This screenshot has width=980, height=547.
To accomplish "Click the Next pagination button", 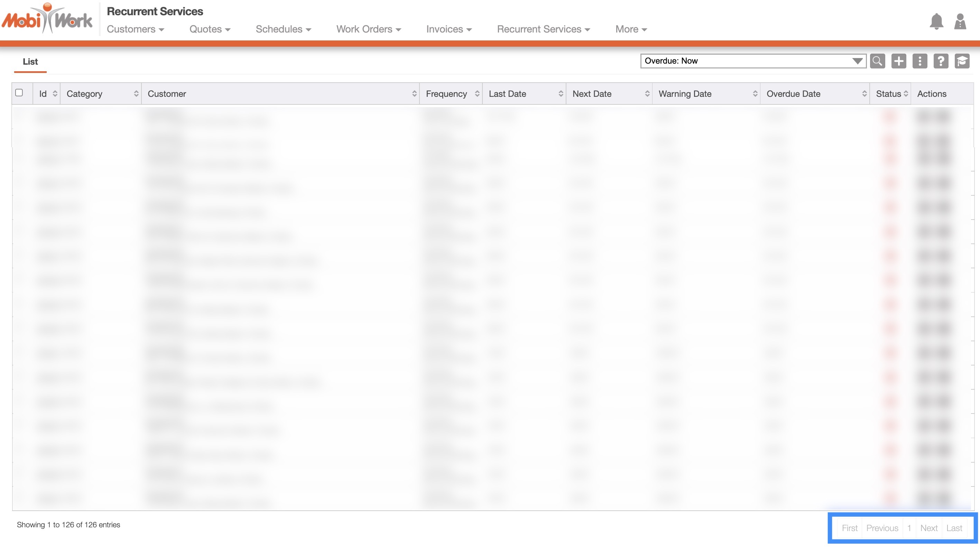I will coord(928,528).
